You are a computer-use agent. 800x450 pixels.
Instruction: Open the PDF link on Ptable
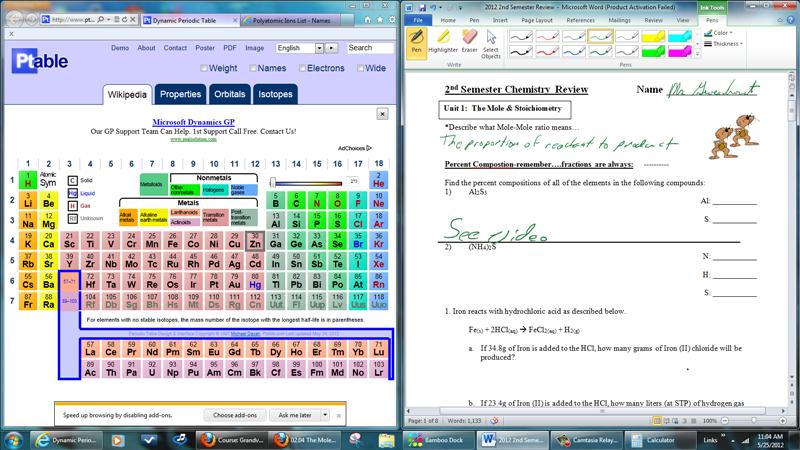[230, 48]
